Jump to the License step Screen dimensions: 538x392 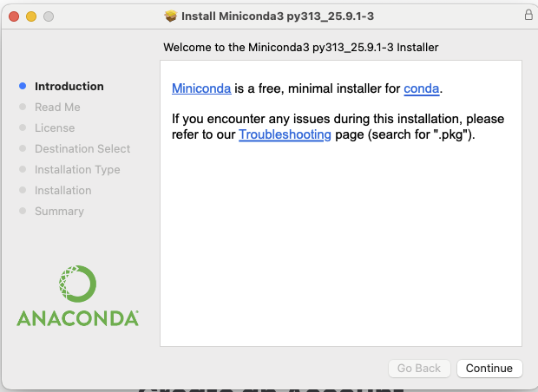coord(55,127)
